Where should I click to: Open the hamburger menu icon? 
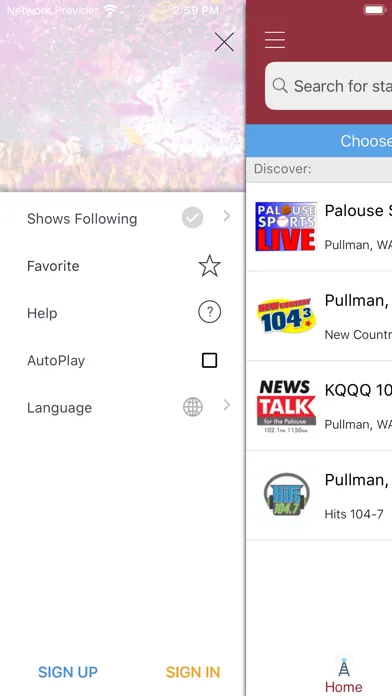(x=275, y=40)
